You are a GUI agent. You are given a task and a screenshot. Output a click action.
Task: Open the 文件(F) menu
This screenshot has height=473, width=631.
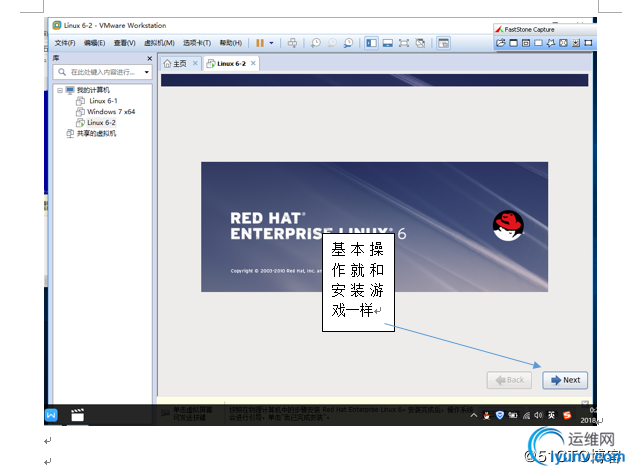pyautogui.click(x=65, y=43)
